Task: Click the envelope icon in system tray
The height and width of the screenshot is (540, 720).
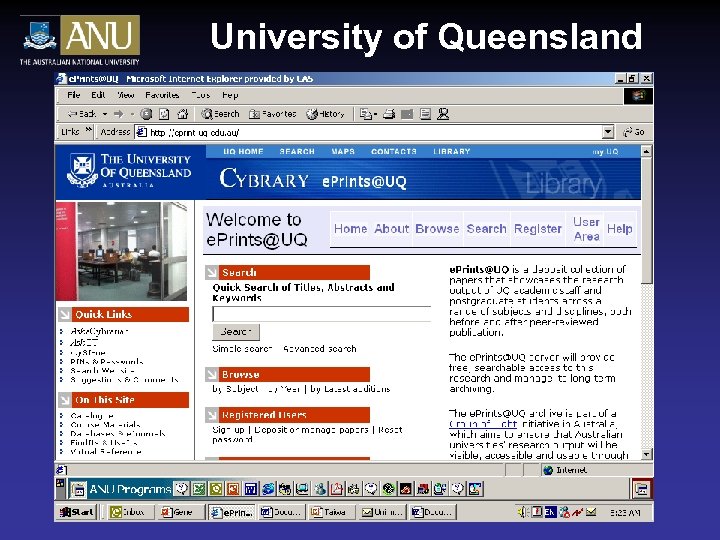Action: tap(592, 512)
